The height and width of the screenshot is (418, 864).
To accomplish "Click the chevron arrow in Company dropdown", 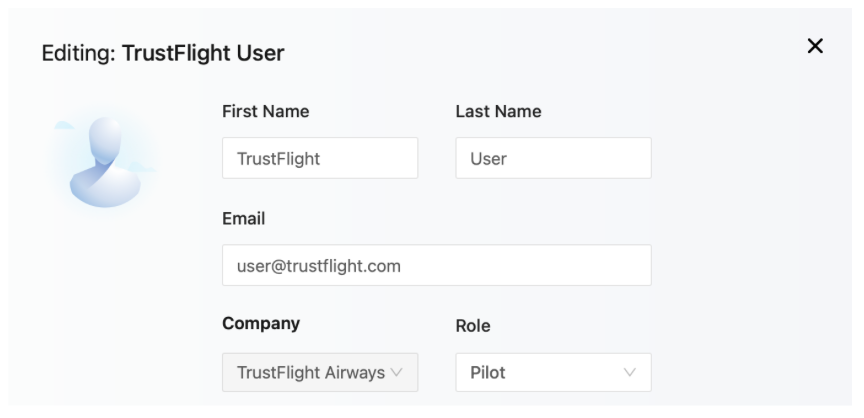I will (x=398, y=373).
